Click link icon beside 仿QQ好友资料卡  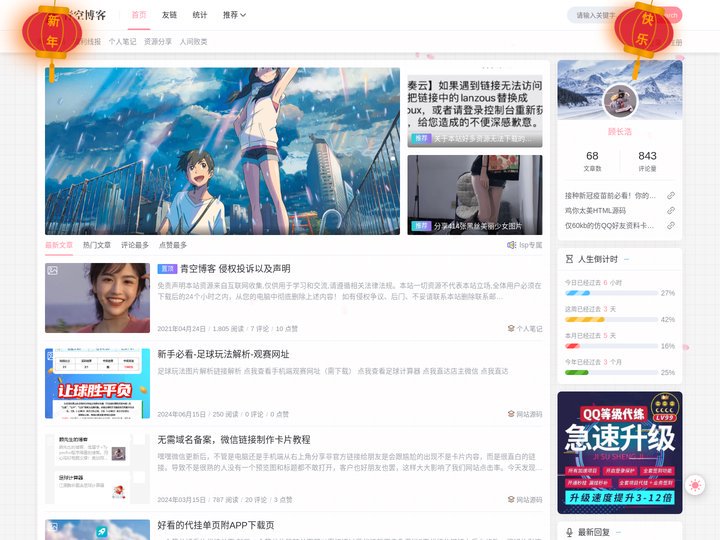(671, 226)
